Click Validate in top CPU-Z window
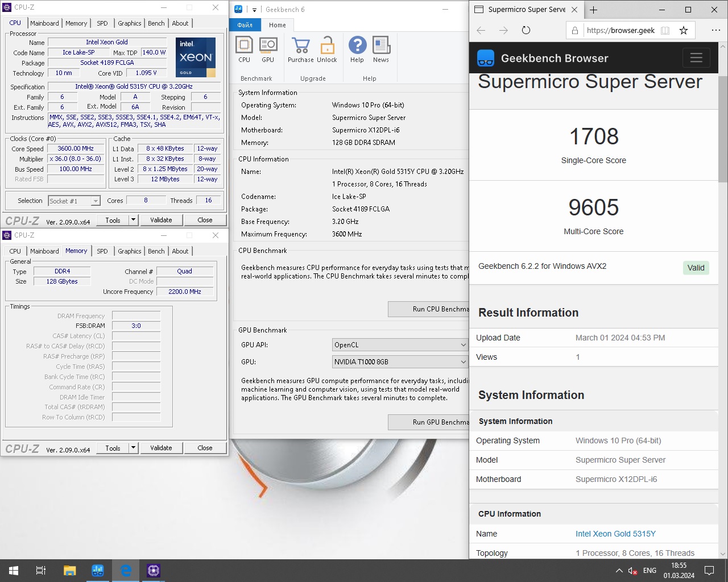Image resolution: width=728 pixels, height=582 pixels. coord(161,220)
